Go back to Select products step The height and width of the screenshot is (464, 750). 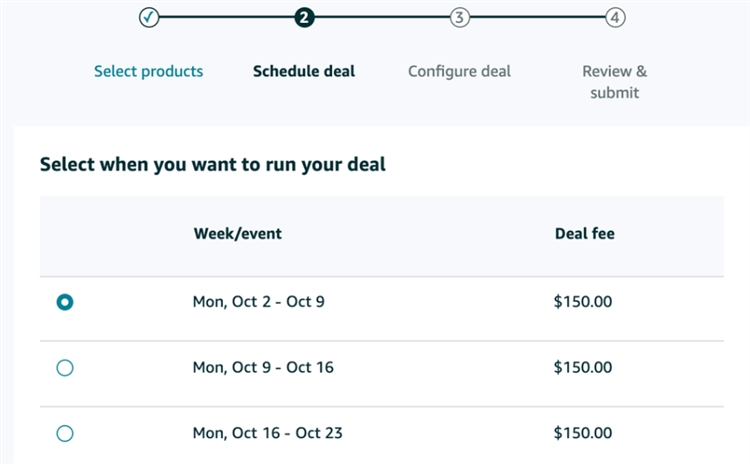point(149,71)
